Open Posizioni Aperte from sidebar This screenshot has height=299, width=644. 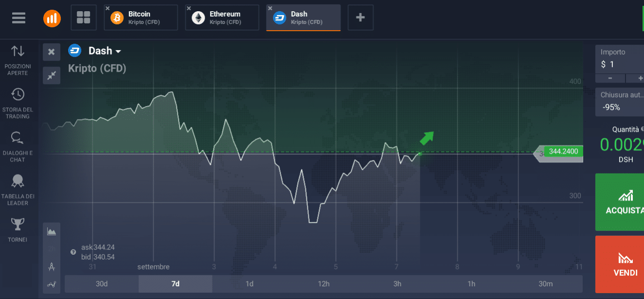point(18,60)
